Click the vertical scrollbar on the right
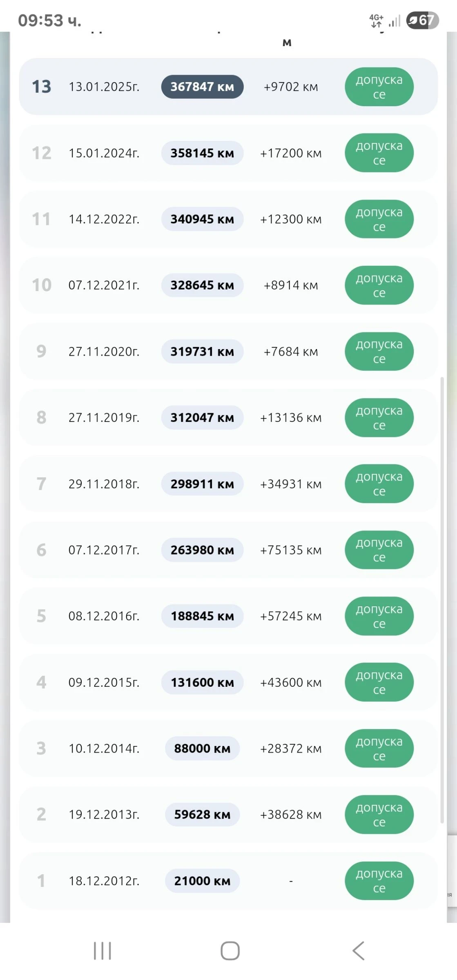The width and height of the screenshot is (457, 980). click(441, 600)
